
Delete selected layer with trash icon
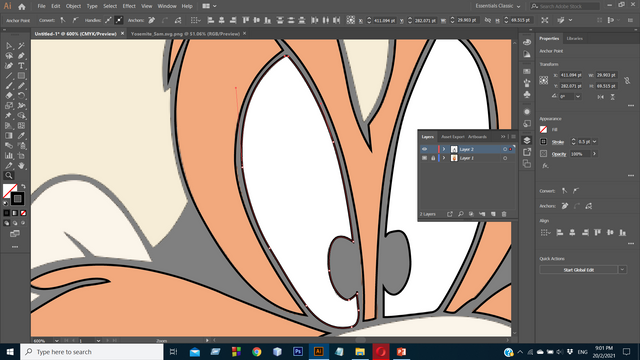pyautogui.click(x=504, y=214)
